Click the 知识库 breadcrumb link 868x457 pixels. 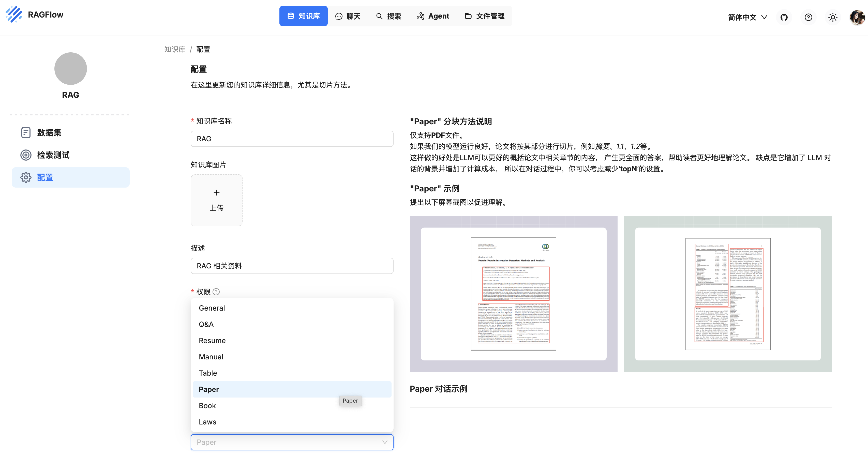click(x=175, y=50)
